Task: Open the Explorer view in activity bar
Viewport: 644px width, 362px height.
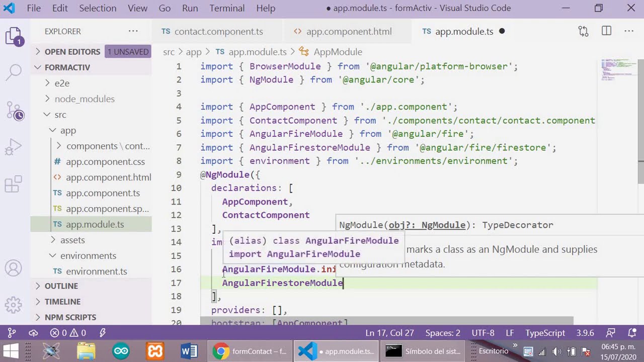Action: coord(14,37)
